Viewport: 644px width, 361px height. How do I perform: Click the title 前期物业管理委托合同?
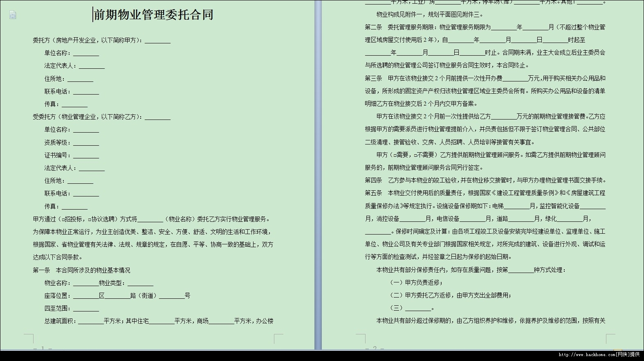(x=154, y=15)
